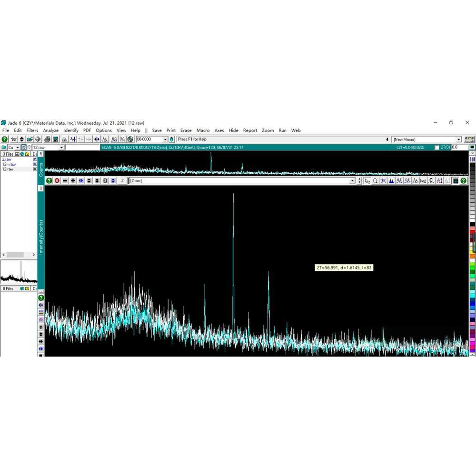Image resolution: width=476 pixels, height=476 pixels.
Task: Click Erase in the menu bar
Action: (x=186, y=130)
